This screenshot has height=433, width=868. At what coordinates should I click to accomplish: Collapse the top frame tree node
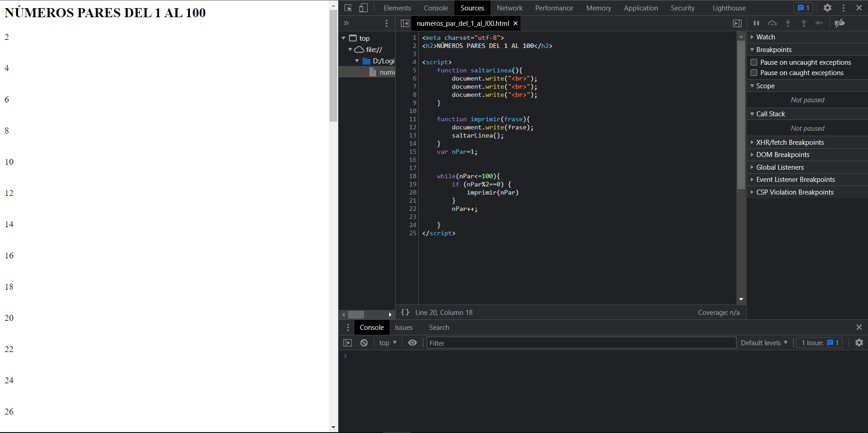coord(344,38)
